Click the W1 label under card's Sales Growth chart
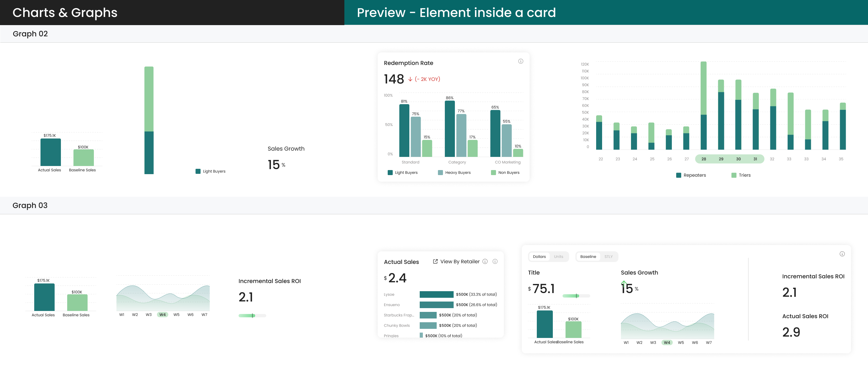This screenshot has height=385, width=868. [626, 343]
